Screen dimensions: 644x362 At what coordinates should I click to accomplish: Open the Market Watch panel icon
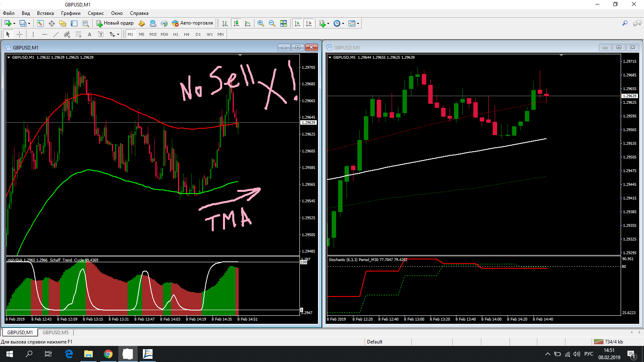pyautogui.click(x=40, y=23)
